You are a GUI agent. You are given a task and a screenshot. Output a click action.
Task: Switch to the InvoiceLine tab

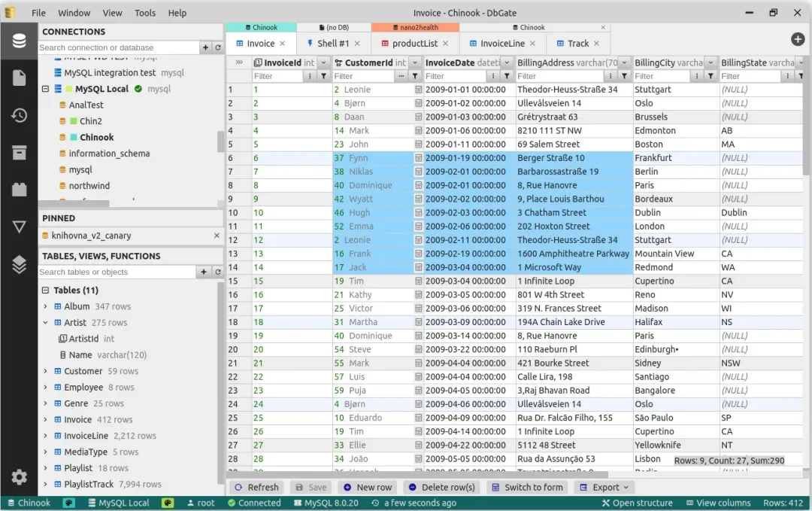(502, 44)
